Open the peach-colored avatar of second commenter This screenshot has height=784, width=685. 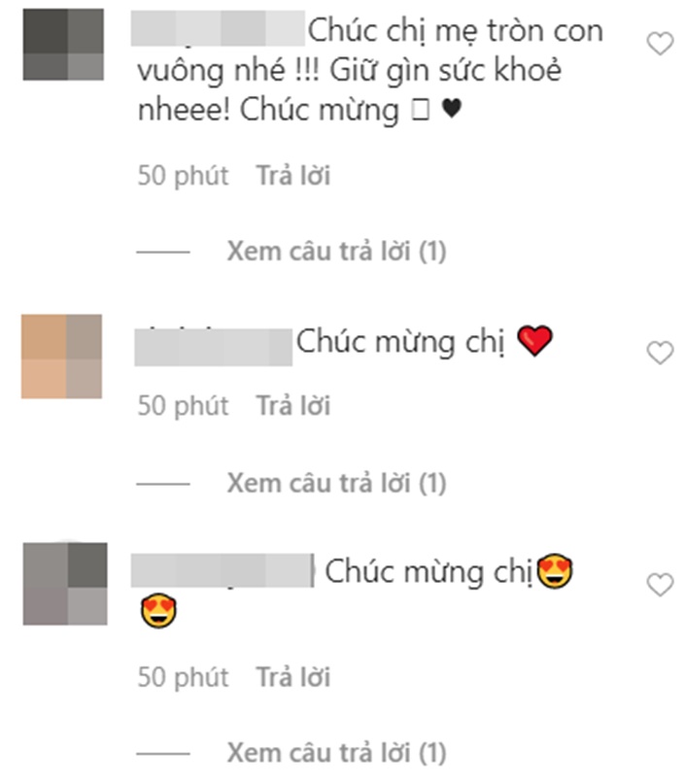point(61,357)
